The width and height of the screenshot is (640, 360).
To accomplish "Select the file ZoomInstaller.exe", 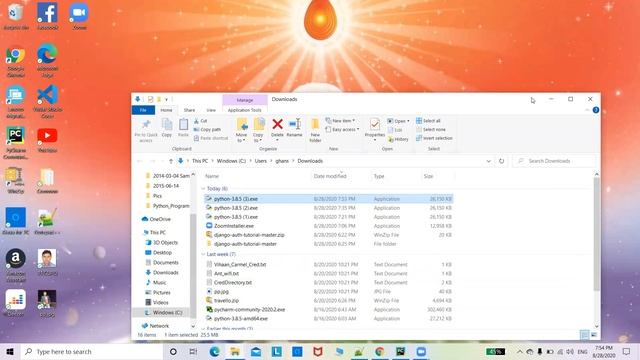I will point(234,226).
